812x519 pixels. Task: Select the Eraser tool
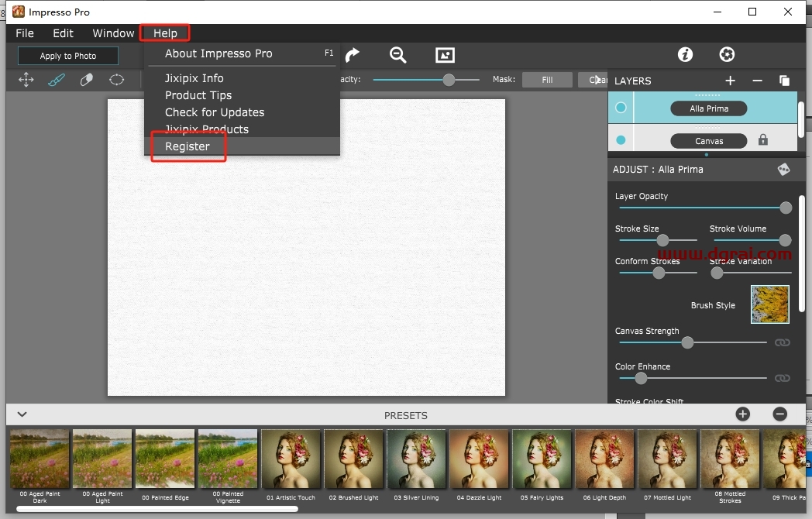pos(87,80)
